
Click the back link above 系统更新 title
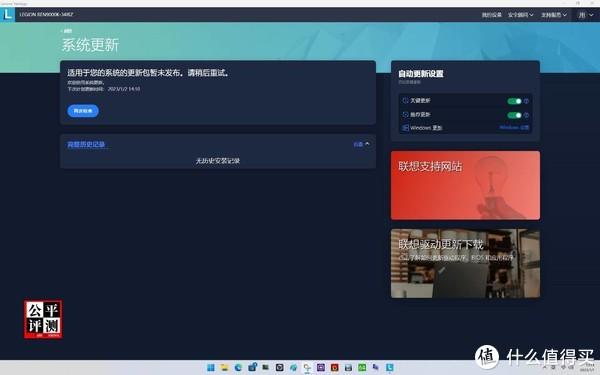click(x=67, y=31)
